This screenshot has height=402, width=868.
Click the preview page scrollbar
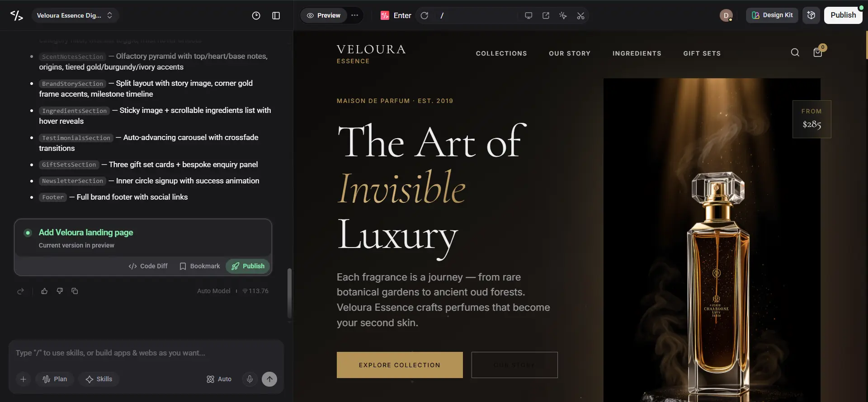click(x=866, y=45)
